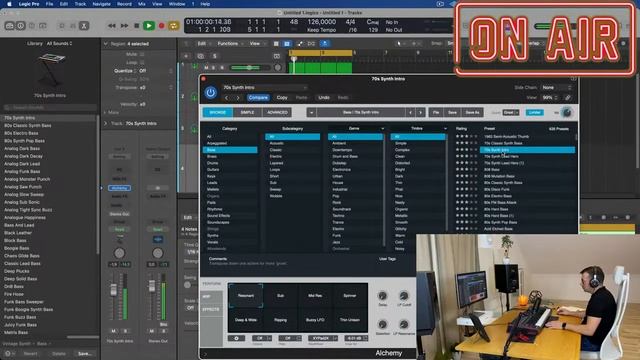The image size is (640, 360).
Task: Click the Compare button in plugin header
Action: click(258, 98)
